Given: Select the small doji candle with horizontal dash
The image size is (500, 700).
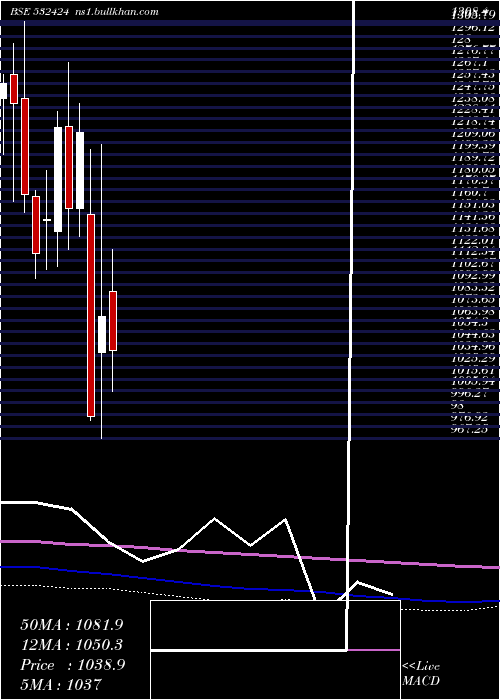Looking at the screenshot, I should pyautogui.click(x=47, y=220).
